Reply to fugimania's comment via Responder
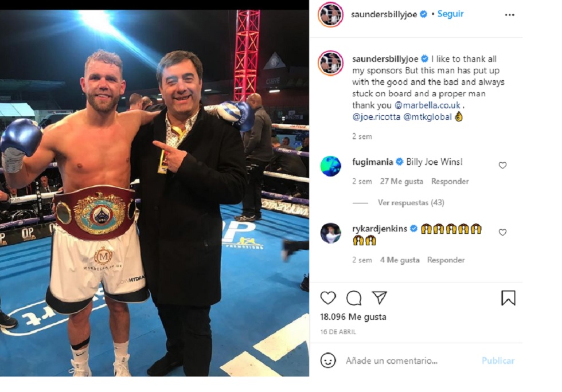 (450, 181)
